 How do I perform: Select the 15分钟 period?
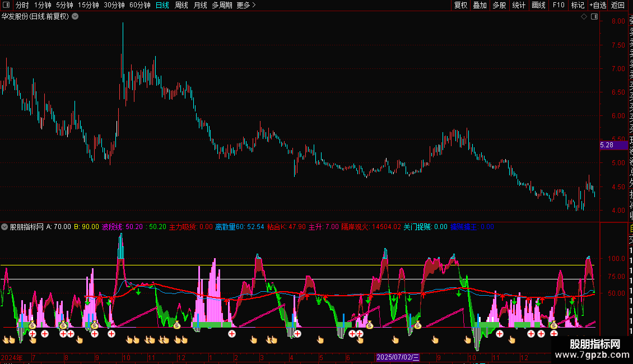[89, 5]
